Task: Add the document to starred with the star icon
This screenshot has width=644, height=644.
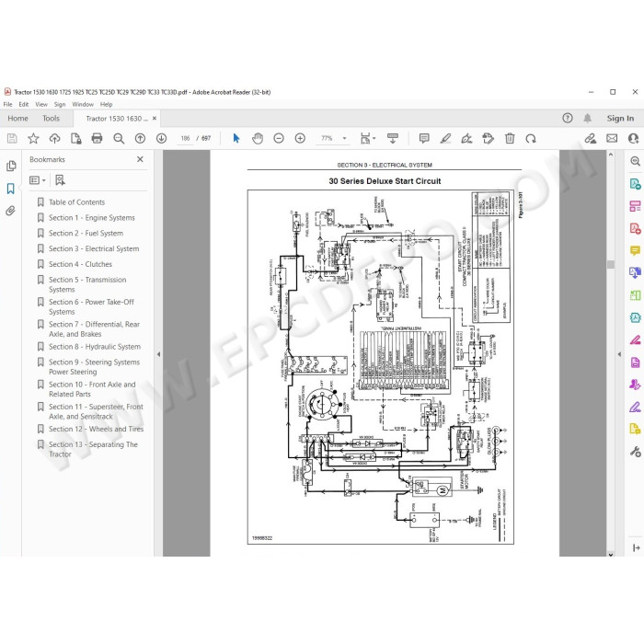Action: pos(33,138)
